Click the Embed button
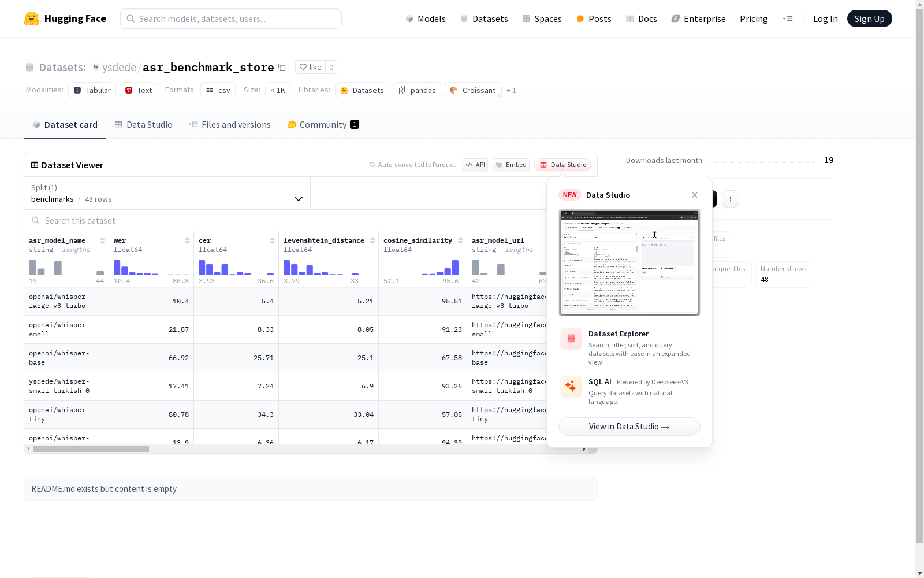The image size is (924, 578). click(511, 165)
